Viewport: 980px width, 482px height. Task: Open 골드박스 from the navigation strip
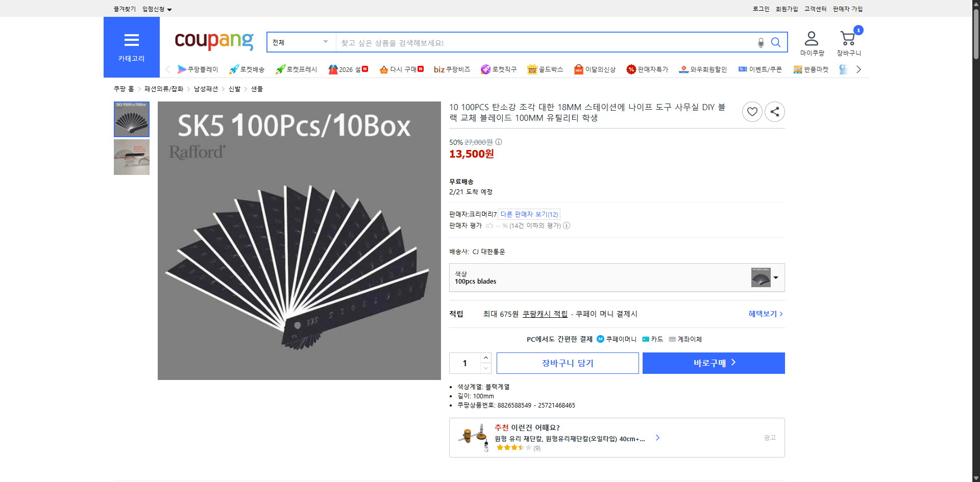545,69
